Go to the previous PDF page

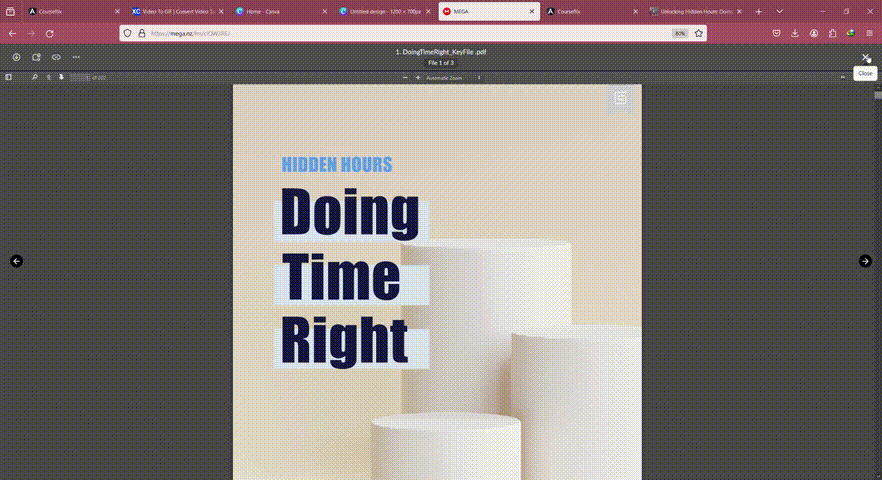pos(49,78)
